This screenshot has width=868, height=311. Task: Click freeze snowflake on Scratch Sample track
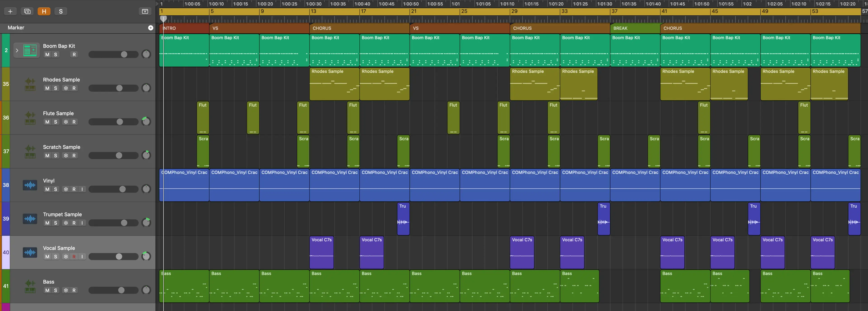(x=66, y=156)
